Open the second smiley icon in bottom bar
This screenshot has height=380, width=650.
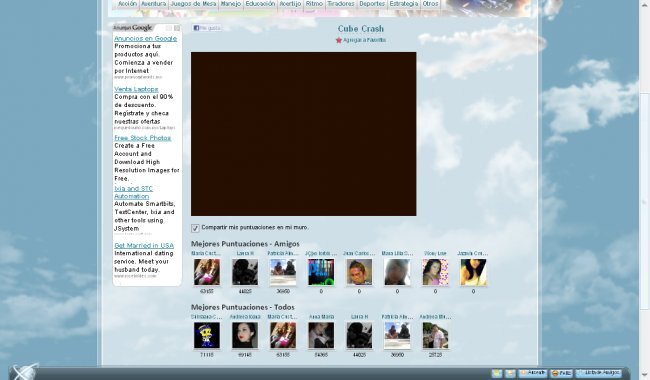510,373
